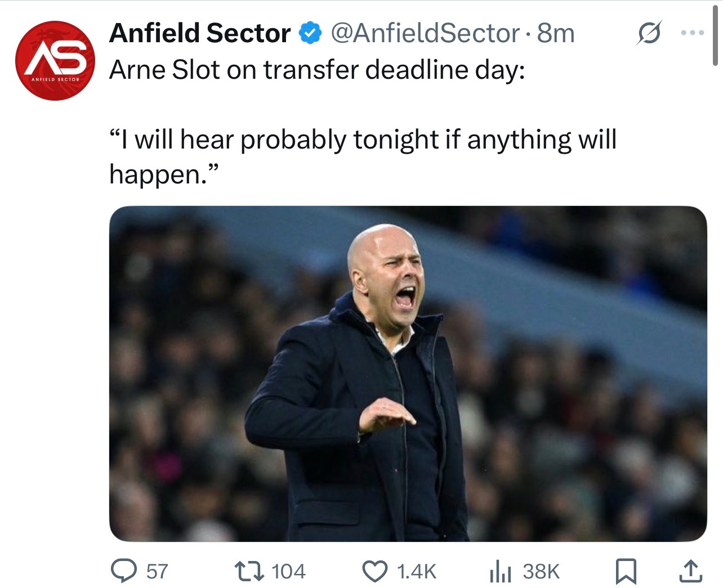Viewport: 723px width, 588px height.
Task: Click the blue verified badge
Action: click(x=310, y=33)
